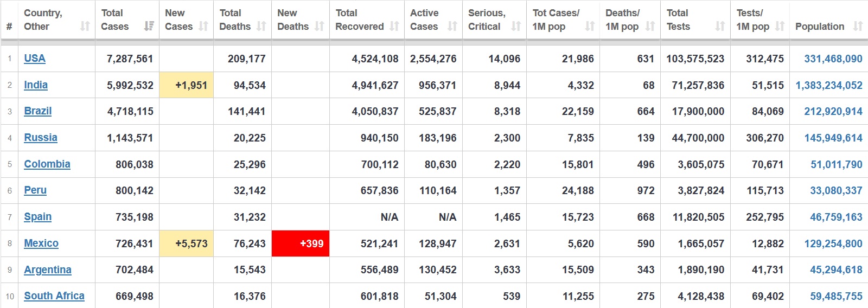Select Russia total tests 44,700,000
This screenshot has height=308, width=868.
(x=698, y=138)
